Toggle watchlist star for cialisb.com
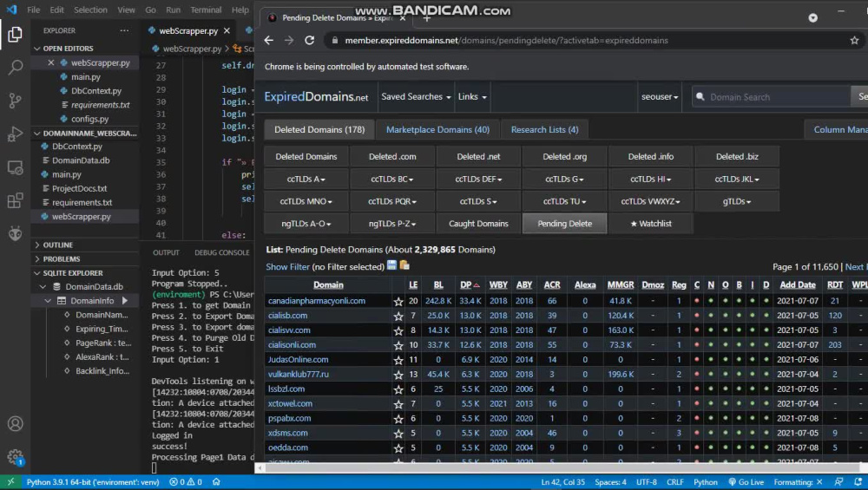 pyautogui.click(x=398, y=317)
